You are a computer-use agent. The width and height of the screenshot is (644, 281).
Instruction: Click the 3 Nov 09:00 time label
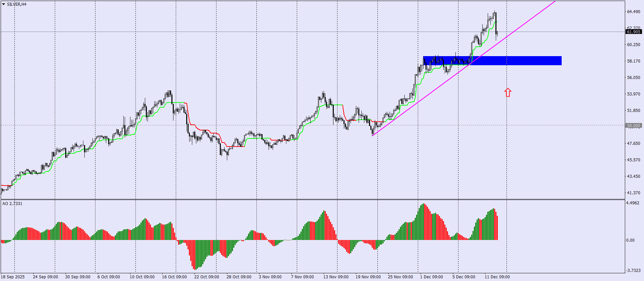pos(270,277)
